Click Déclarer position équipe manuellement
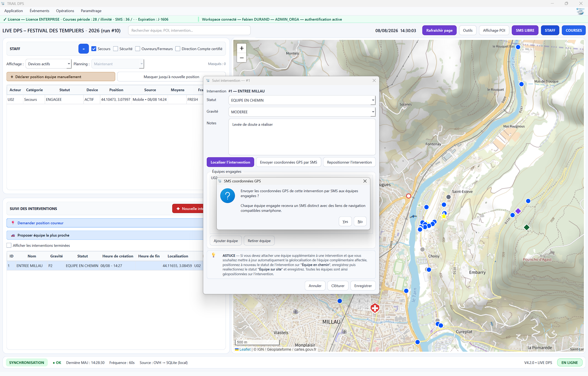The image size is (588, 376). (x=61, y=77)
